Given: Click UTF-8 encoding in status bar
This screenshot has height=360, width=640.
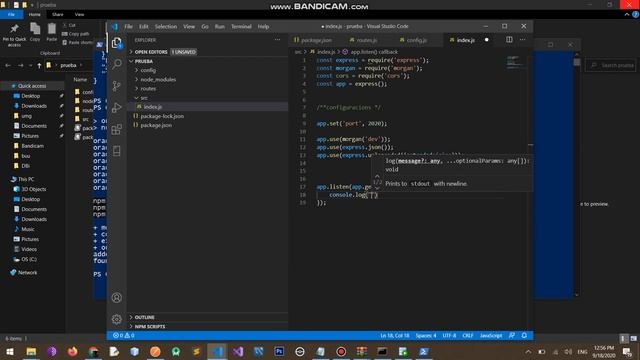Looking at the screenshot, I should 449,336.
